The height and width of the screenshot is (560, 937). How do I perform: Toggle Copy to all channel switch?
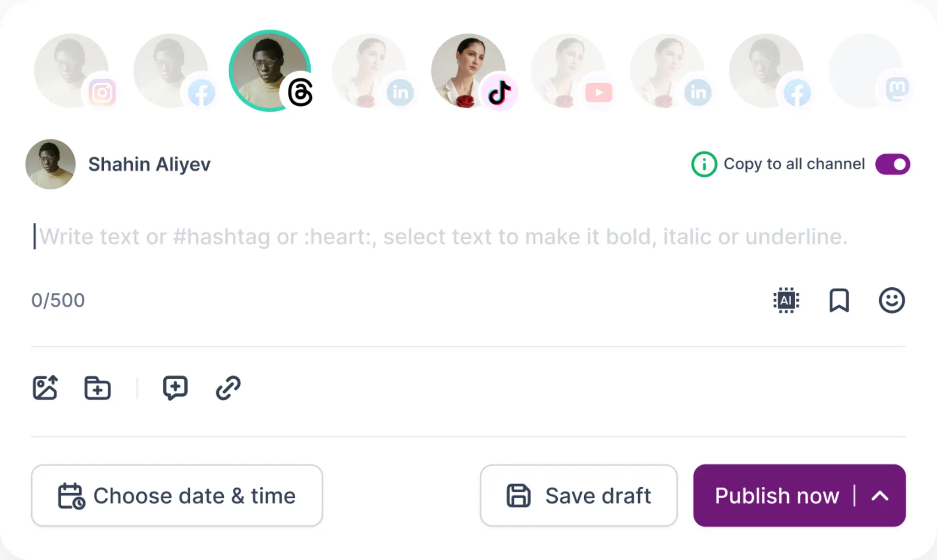tap(892, 164)
